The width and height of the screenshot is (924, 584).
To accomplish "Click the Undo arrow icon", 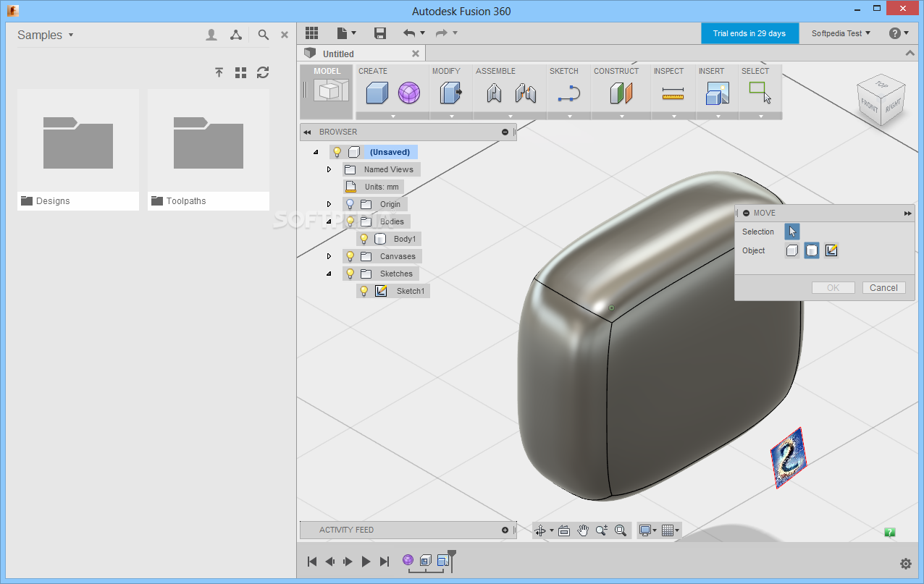I will pyautogui.click(x=410, y=33).
